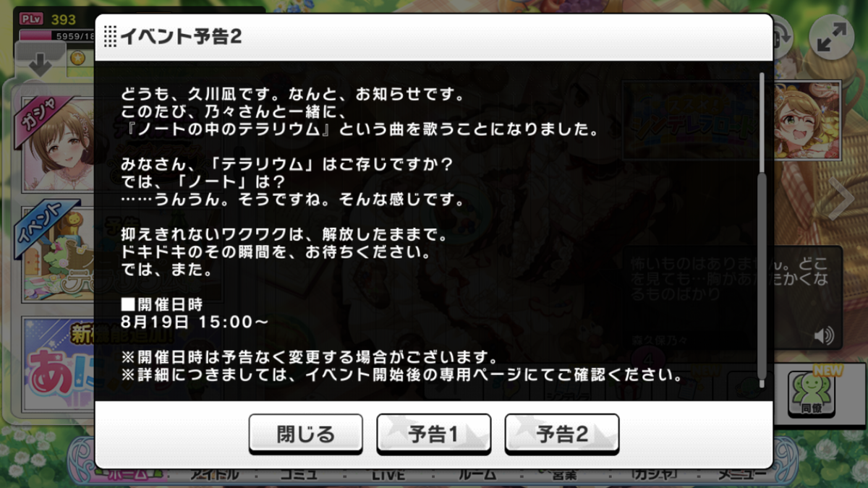The height and width of the screenshot is (488, 868).
Task: Click the PLv level badge
Action: click(x=31, y=20)
